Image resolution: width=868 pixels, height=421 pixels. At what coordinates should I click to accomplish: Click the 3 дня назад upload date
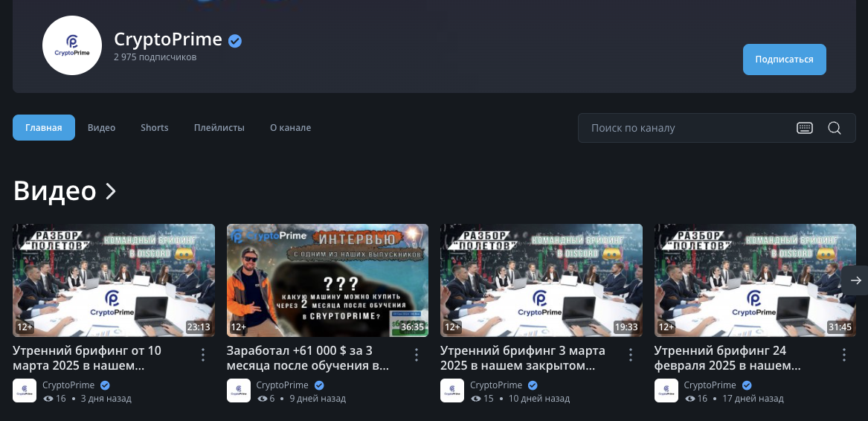tap(106, 398)
